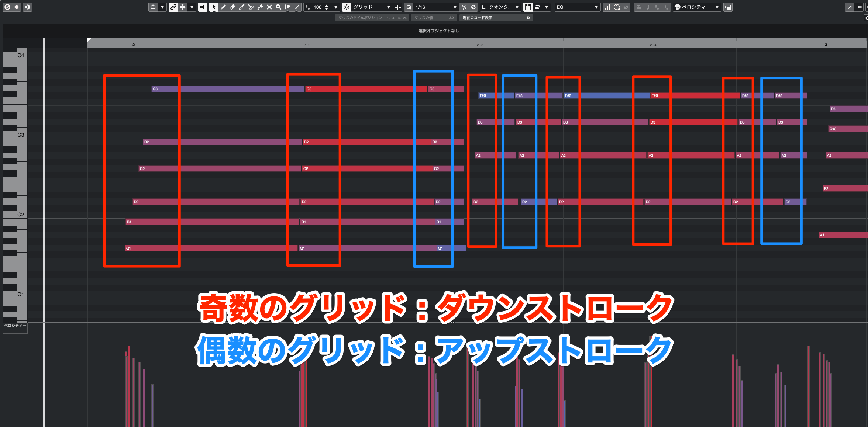
Task: Select the Split scissors tool
Action: [251, 7]
